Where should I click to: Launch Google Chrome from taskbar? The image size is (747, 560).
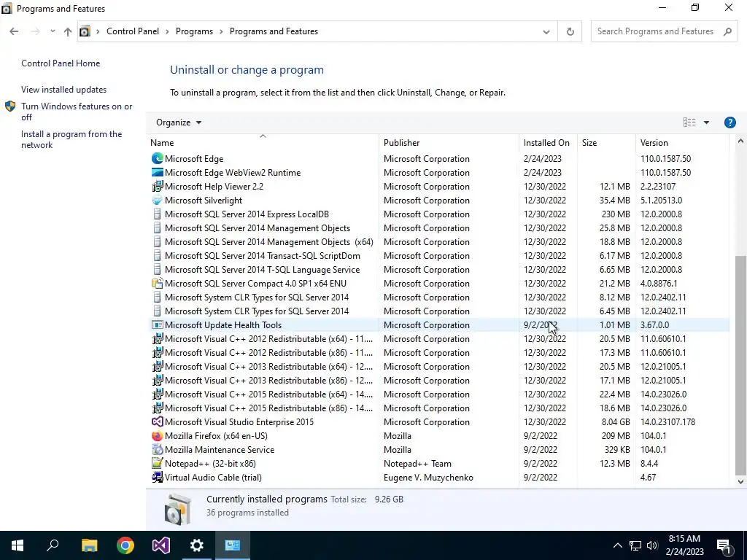(125, 545)
